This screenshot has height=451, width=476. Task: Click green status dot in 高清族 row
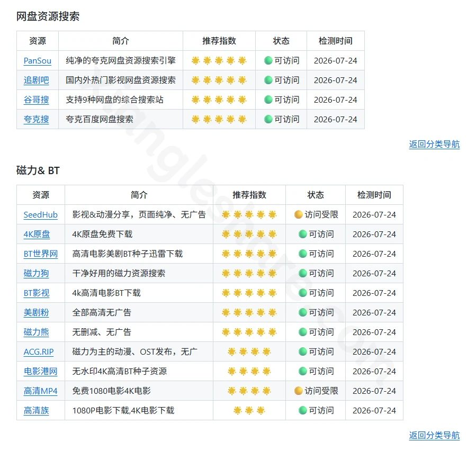coord(303,410)
